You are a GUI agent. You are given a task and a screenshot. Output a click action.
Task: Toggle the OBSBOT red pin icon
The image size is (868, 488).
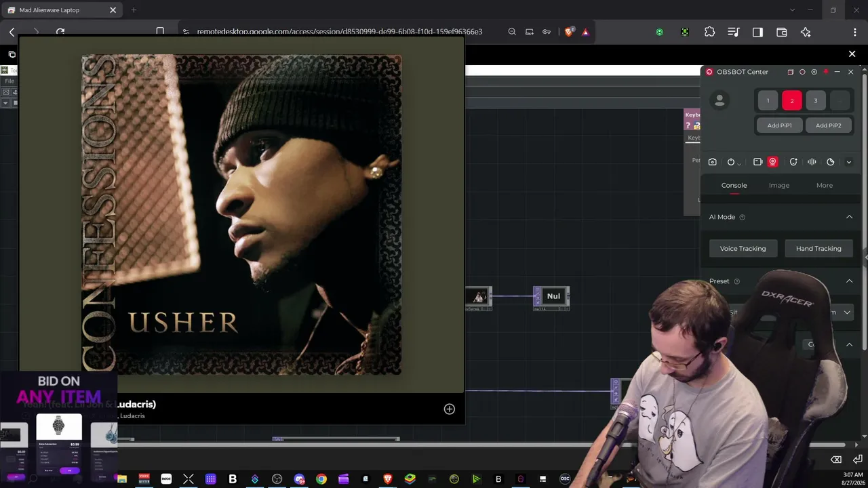click(825, 72)
